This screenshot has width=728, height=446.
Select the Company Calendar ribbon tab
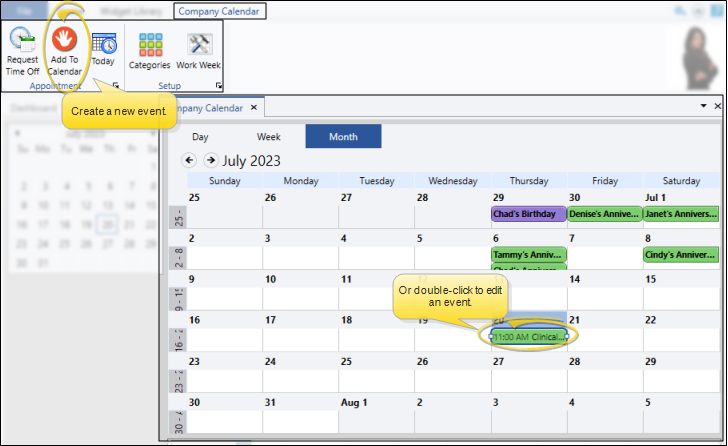coord(219,12)
